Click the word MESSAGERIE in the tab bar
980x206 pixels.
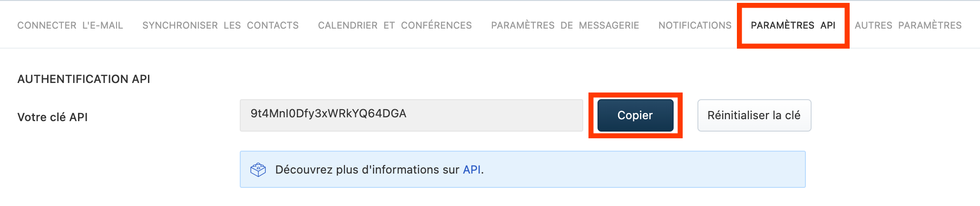(609, 25)
